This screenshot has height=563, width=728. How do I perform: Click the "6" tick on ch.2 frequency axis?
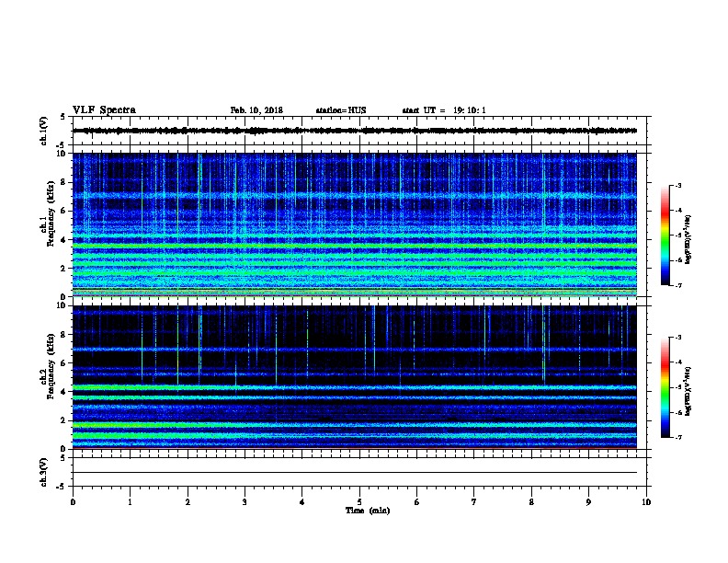tap(63, 363)
